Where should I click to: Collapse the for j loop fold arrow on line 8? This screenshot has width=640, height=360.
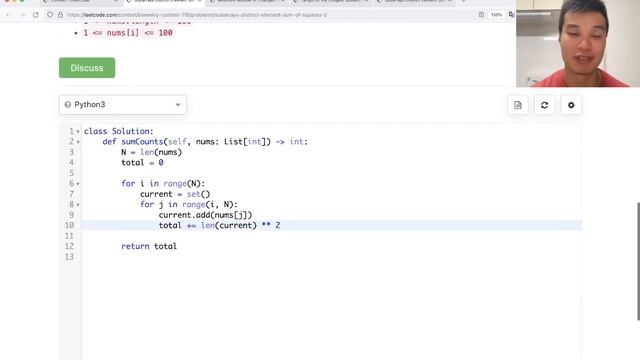(78, 205)
